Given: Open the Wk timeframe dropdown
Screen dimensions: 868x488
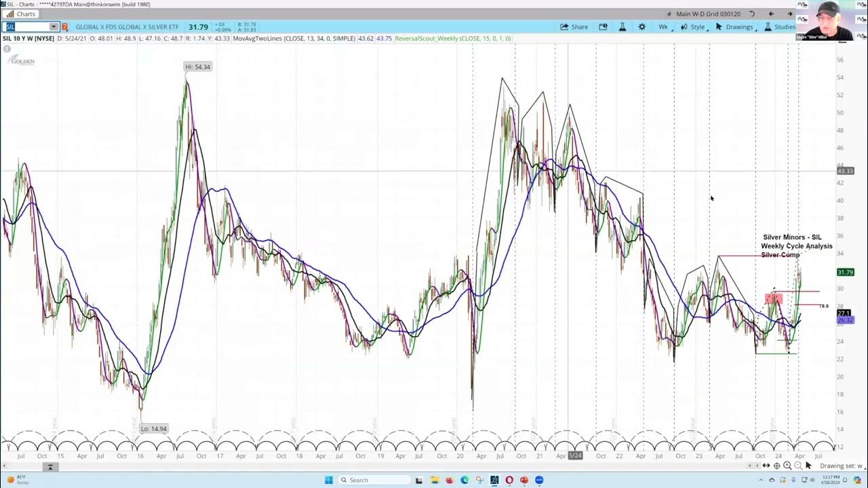Looking at the screenshot, I should 664,27.
